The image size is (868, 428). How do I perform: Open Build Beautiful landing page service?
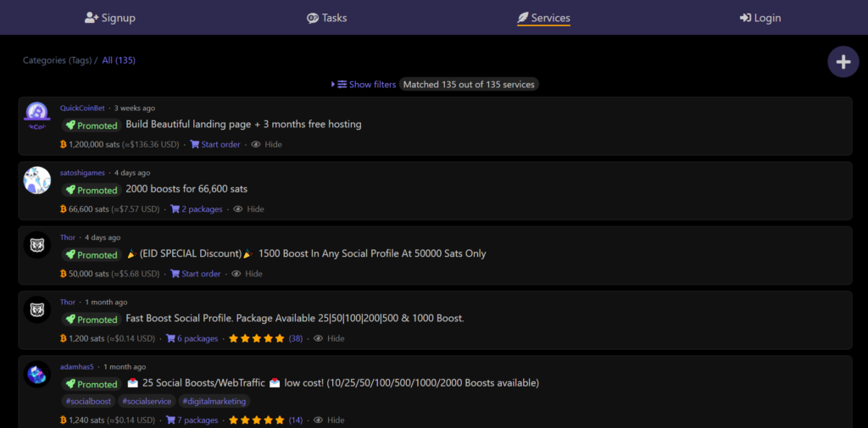point(243,125)
